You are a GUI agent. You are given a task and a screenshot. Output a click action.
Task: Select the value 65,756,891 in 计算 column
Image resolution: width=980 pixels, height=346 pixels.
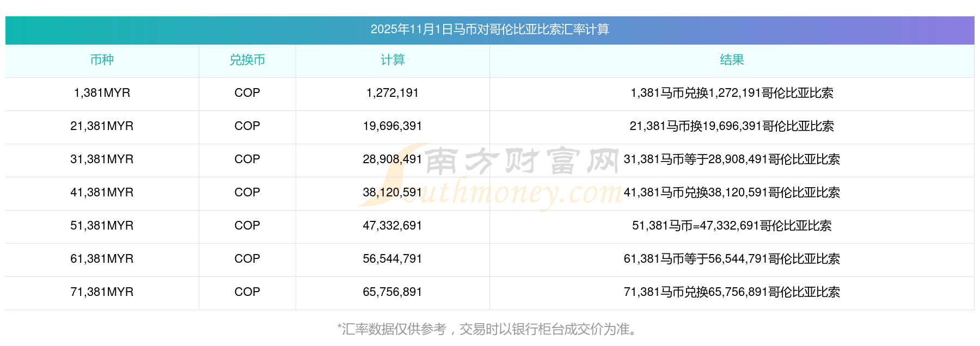pyautogui.click(x=393, y=292)
